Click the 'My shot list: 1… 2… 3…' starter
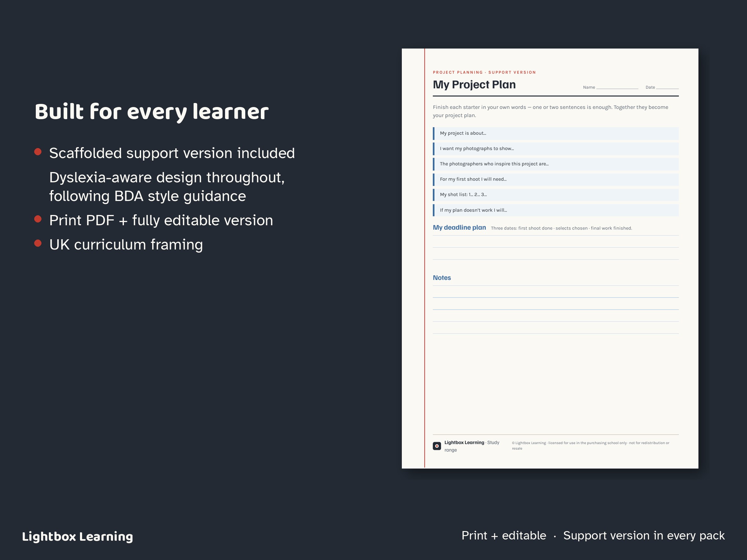Screen dimensions: 747x560 click(x=556, y=195)
